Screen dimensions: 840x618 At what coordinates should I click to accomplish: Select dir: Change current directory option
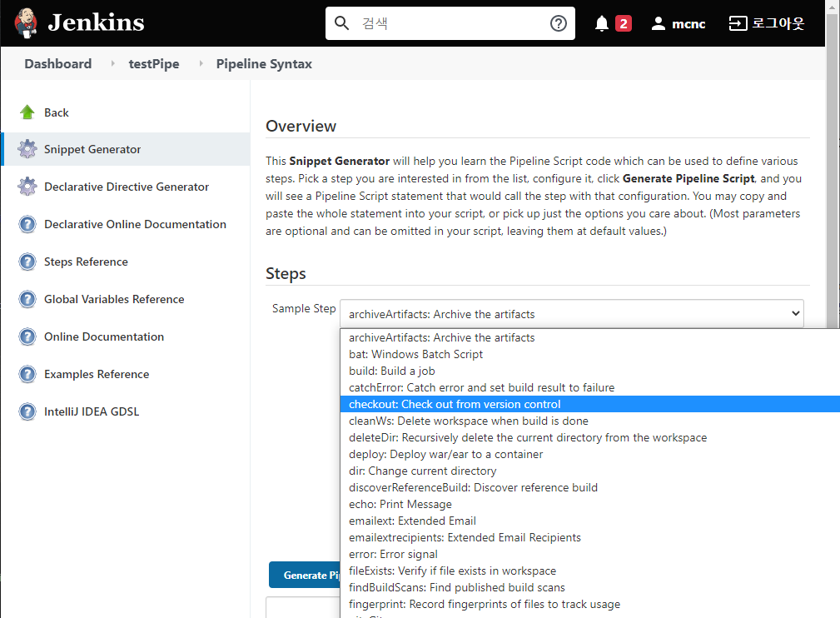[589, 471]
